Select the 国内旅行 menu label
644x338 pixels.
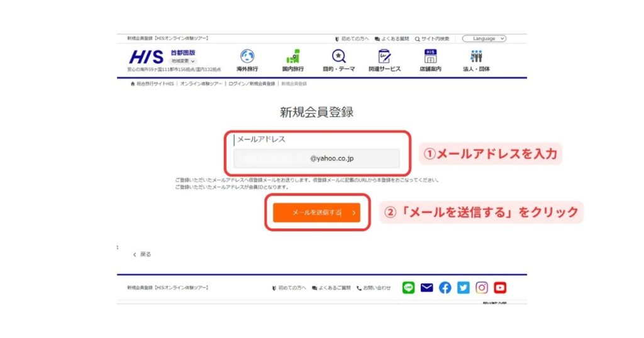coord(293,69)
